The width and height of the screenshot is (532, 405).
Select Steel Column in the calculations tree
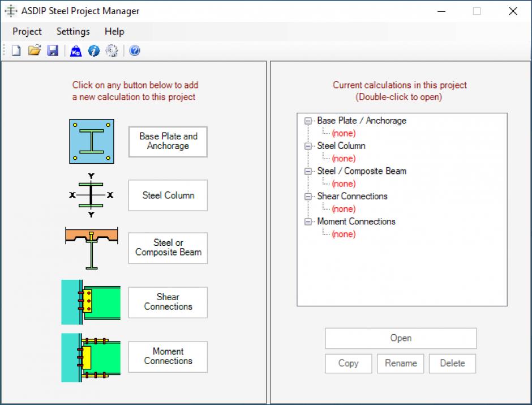point(341,146)
